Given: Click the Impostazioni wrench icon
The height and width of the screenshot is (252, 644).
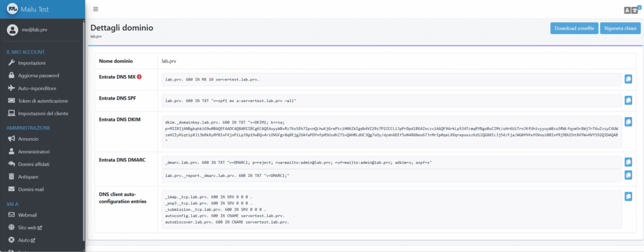Looking at the screenshot, I should [x=11, y=63].
